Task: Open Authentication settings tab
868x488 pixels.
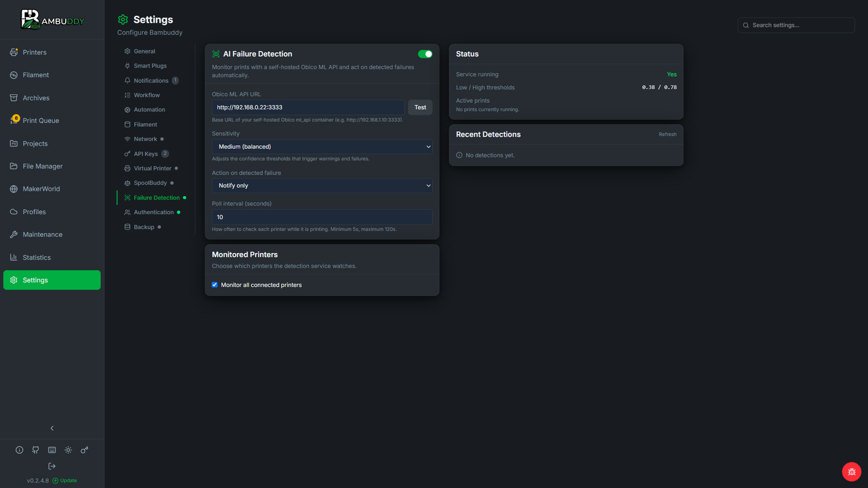Action: [152, 212]
